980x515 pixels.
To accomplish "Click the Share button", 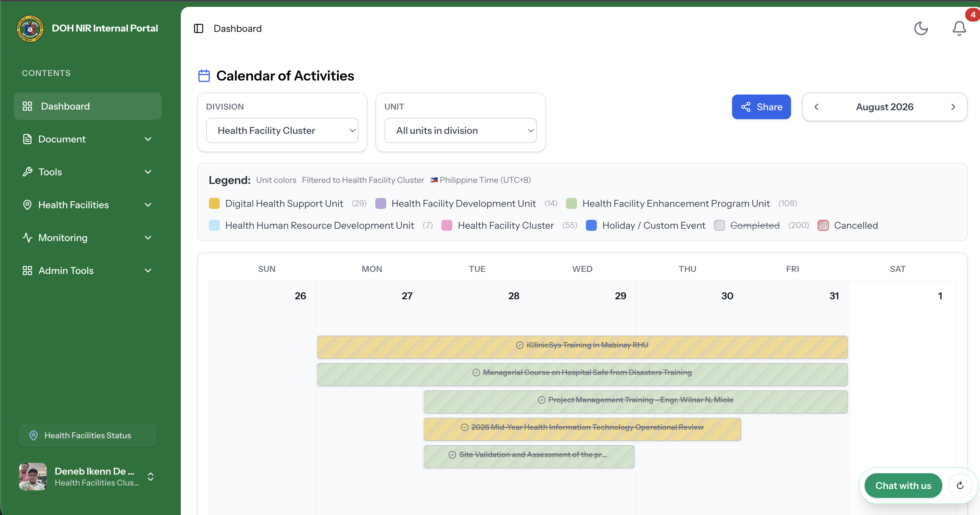I will (x=761, y=107).
